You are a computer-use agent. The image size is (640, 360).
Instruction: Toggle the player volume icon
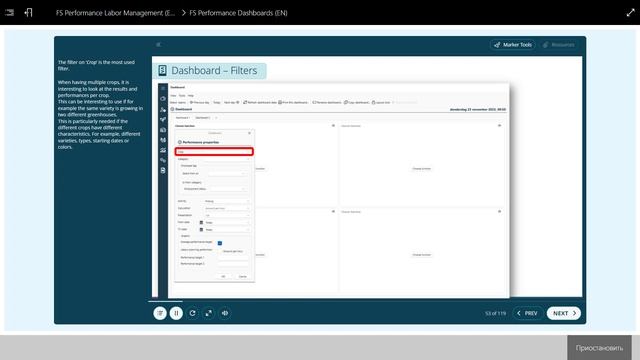tap(225, 313)
